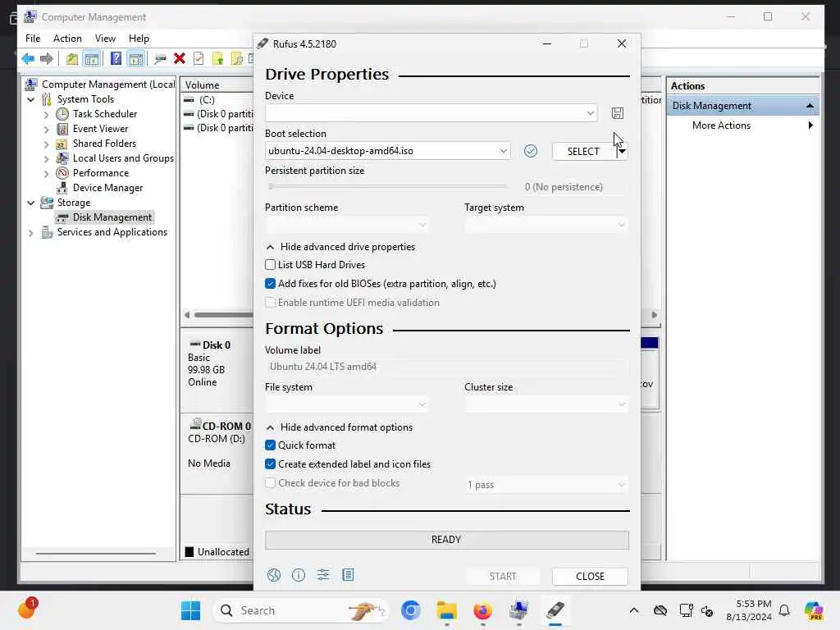Open the File menu

[x=33, y=39]
